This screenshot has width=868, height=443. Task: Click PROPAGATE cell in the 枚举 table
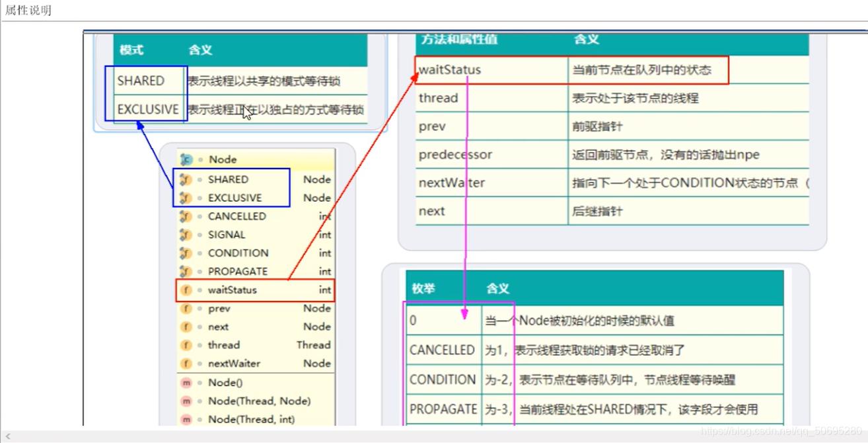tap(443, 409)
